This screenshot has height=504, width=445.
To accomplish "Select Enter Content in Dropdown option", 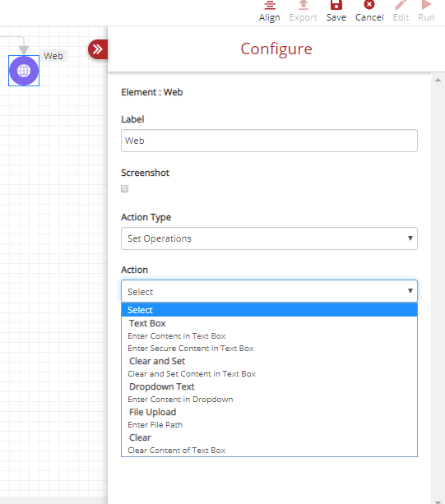I will (180, 400).
